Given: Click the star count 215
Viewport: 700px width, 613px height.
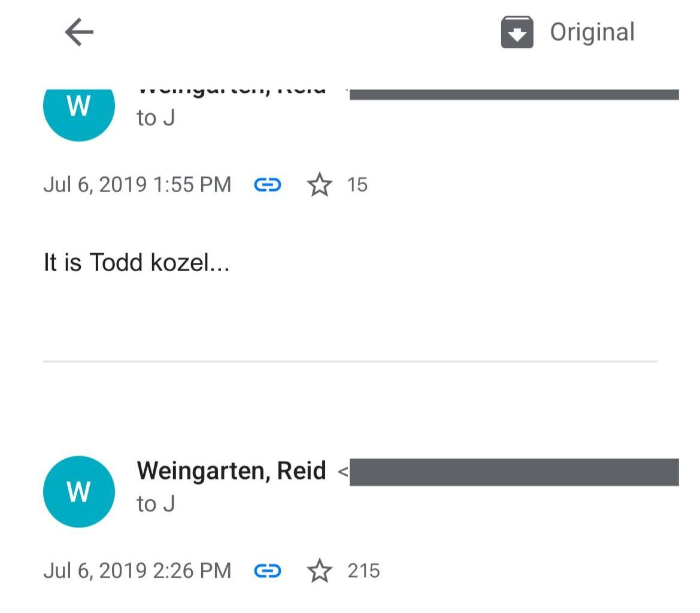Looking at the screenshot, I should click(x=363, y=571).
